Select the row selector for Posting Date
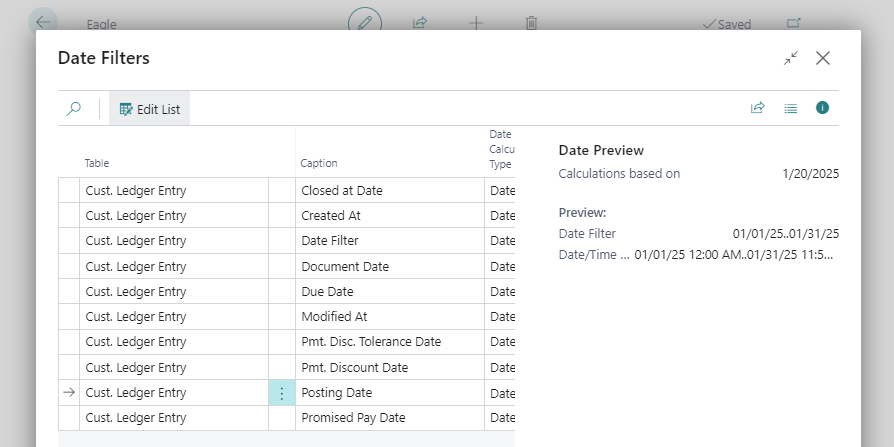The width and height of the screenshot is (894, 447). click(x=68, y=393)
